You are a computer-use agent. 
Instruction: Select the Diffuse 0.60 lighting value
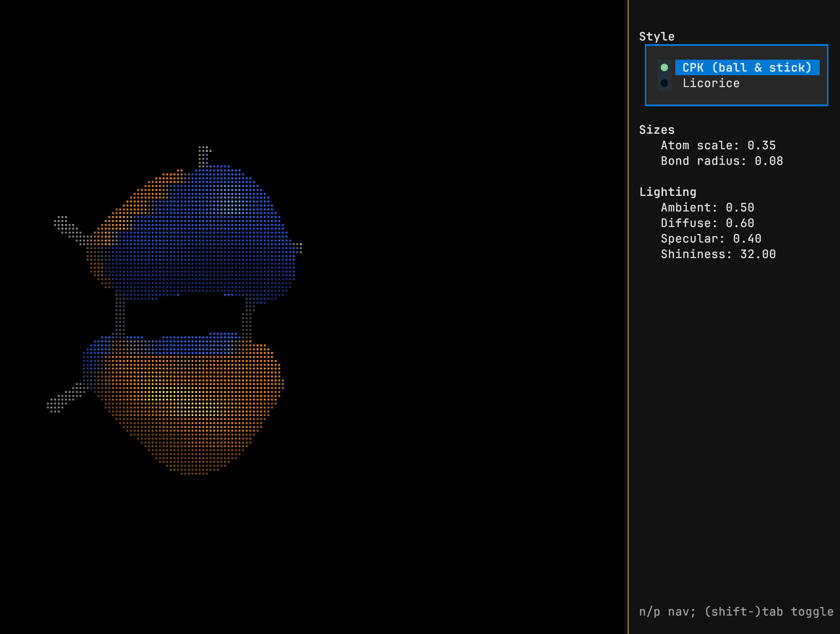click(x=707, y=223)
